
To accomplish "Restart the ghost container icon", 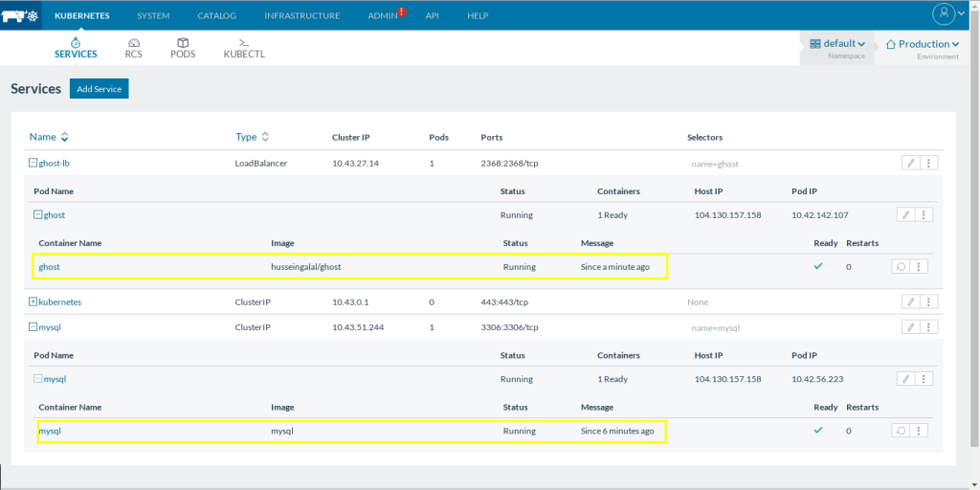I will click(900, 267).
